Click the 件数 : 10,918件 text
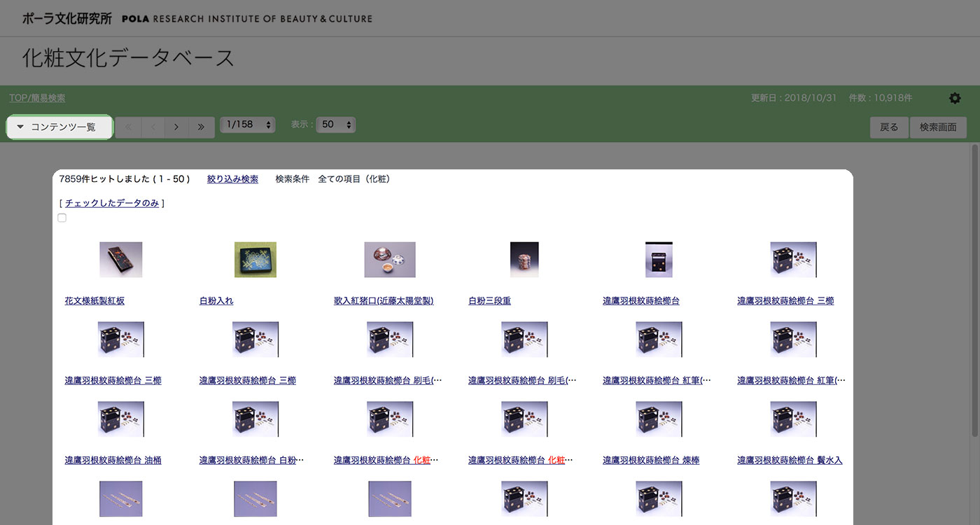980x525 pixels. 880,99
